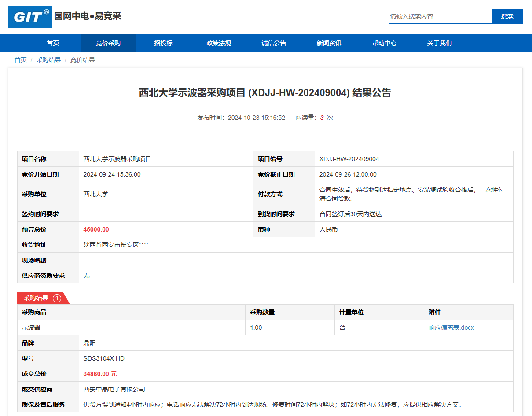This screenshot has height=416, width=532.
Task: Go to the 招投标 menu item
Action: [x=163, y=43]
